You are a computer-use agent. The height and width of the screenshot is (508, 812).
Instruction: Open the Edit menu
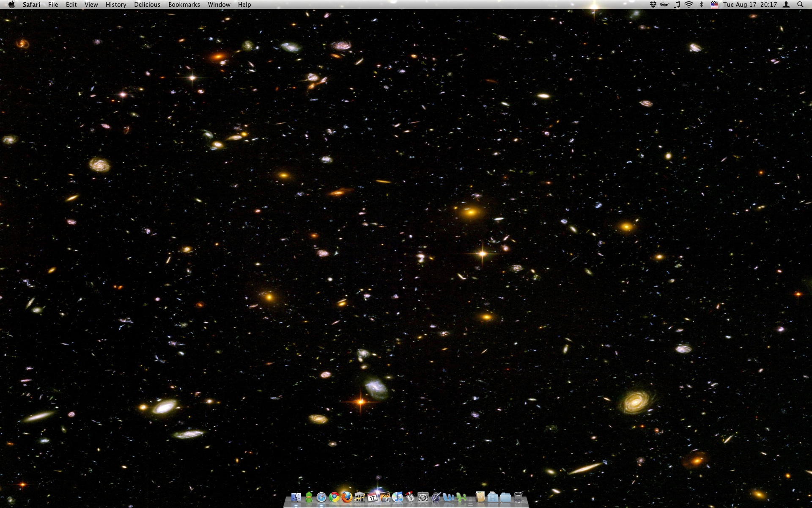71,5
